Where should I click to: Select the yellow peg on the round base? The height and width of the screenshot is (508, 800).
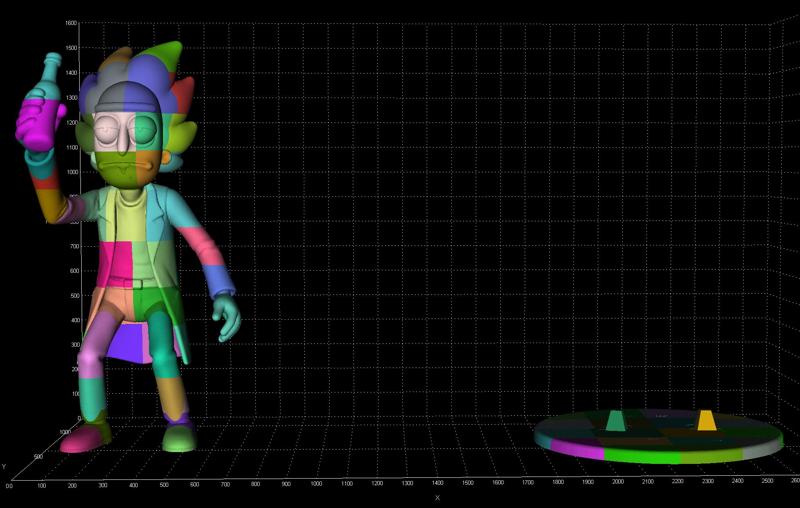point(706,420)
